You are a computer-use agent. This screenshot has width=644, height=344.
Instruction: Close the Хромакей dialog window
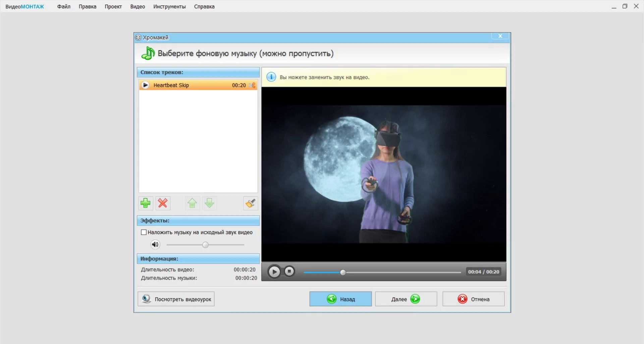[x=500, y=36]
